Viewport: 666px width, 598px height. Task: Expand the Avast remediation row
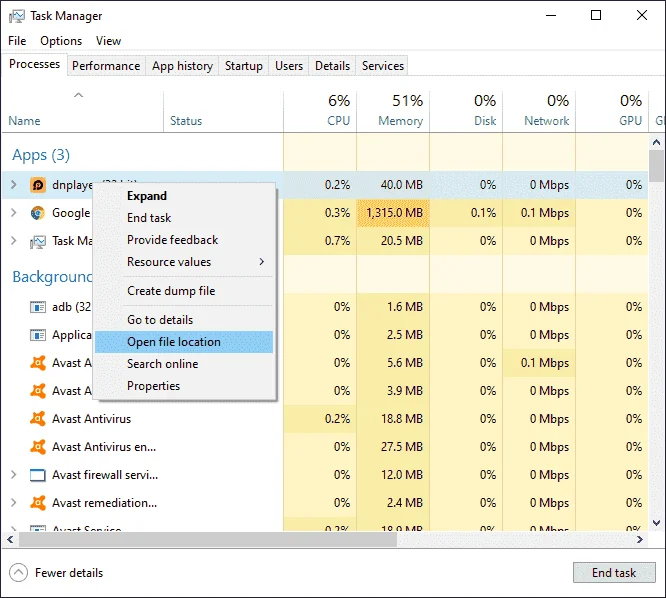click(14, 503)
